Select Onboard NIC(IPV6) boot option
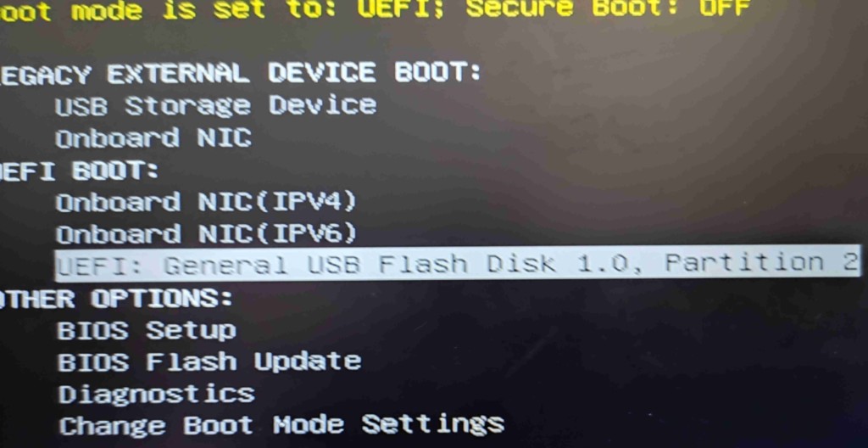This screenshot has height=448, width=868. [x=206, y=234]
